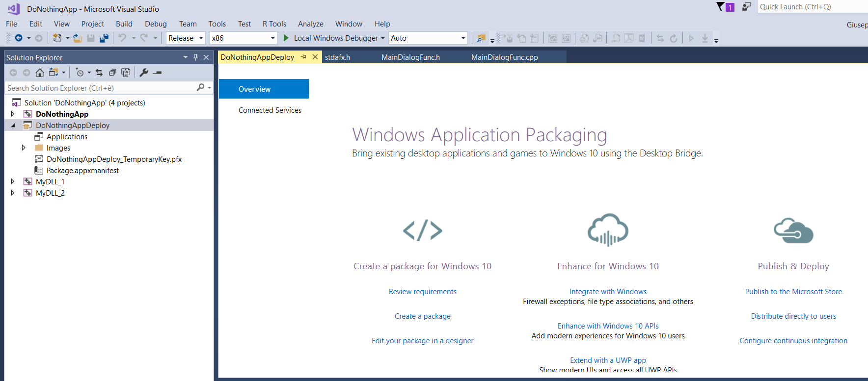Click Configure continuous integration link
This screenshot has width=868, height=381.
click(x=793, y=341)
